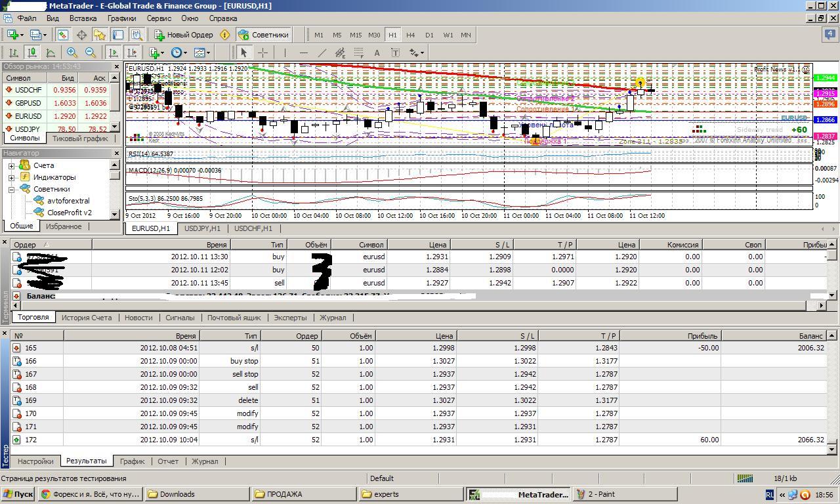840x504 pixels.
Task: Select the H4 timeframe
Action: click(x=410, y=35)
